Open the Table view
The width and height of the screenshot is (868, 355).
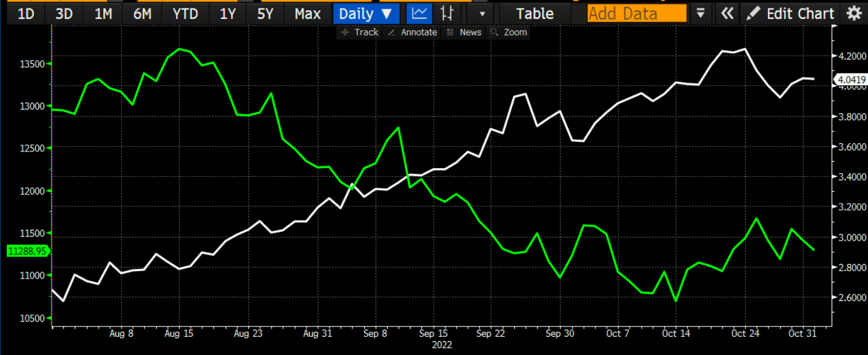tap(535, 14)
